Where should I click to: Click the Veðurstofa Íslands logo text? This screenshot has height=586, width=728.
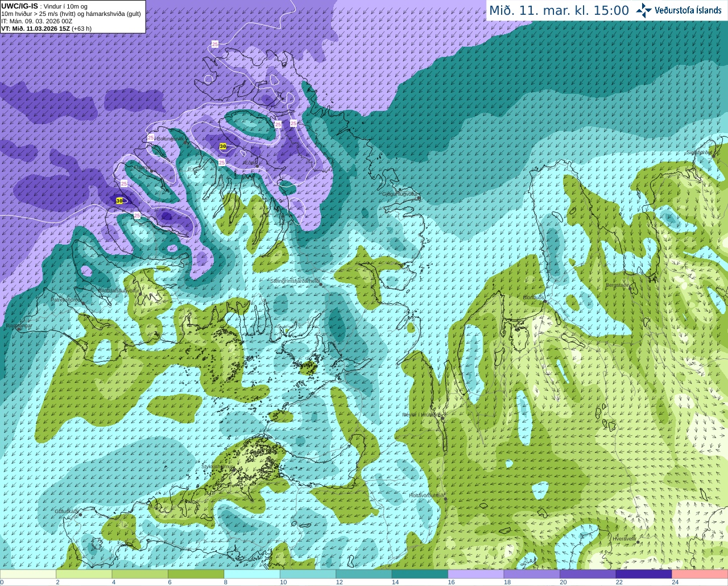(688, 10)
